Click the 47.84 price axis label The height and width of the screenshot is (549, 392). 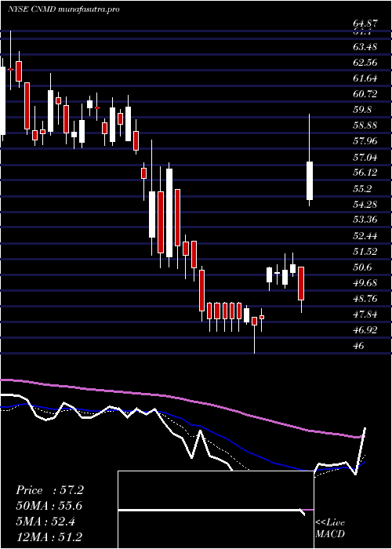click(366, 314)
